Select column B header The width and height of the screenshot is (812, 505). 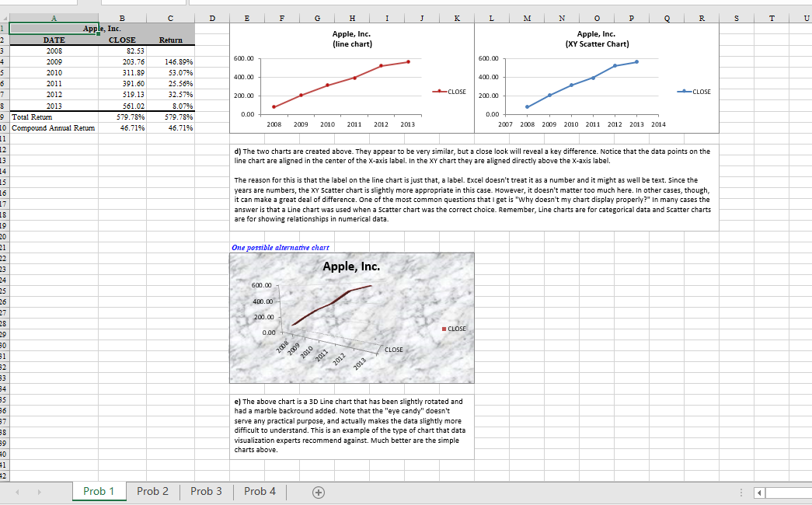[x=122, y=18]
